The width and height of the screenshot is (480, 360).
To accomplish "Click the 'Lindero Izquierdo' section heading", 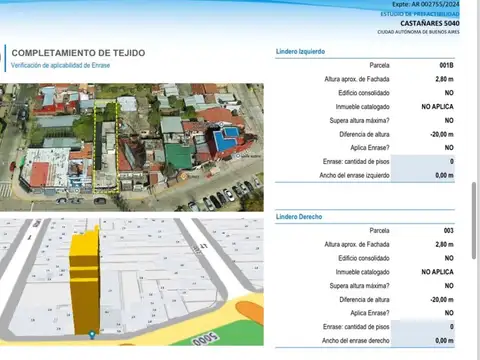I will pos(300,51).
